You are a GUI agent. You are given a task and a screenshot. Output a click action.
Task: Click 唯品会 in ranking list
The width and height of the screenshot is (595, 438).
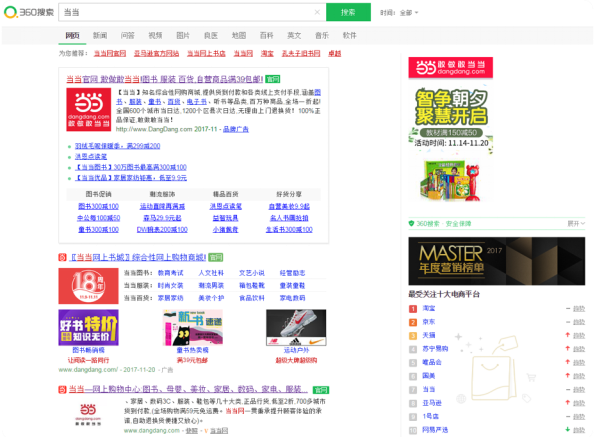coord(432,362)
